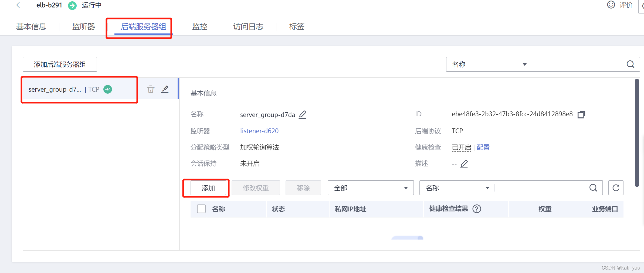
Task: Click the 业务端口 column header
Action: pyautogui.click(x=605, y=209)
